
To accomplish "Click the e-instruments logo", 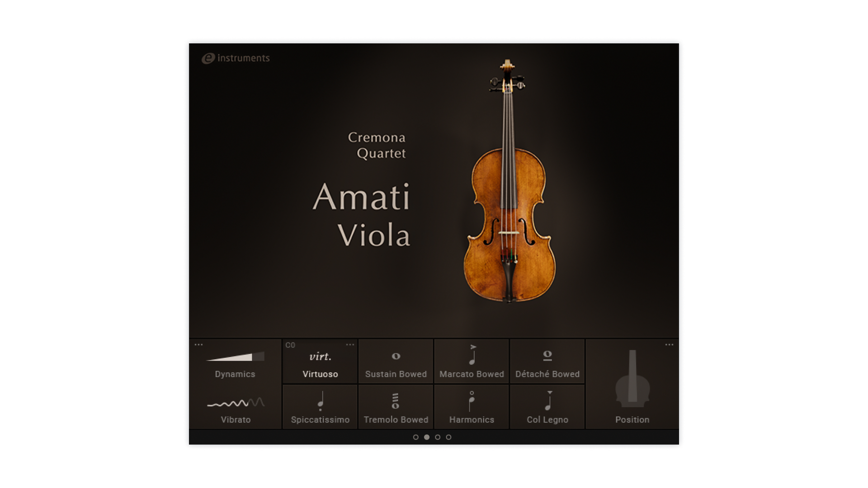I will pos(236,58).
